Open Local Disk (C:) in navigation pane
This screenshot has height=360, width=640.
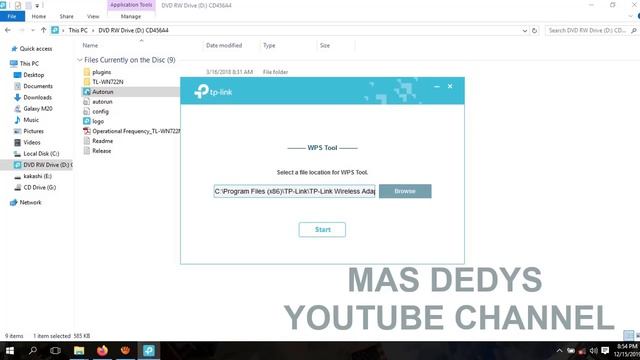click(41, 153)
